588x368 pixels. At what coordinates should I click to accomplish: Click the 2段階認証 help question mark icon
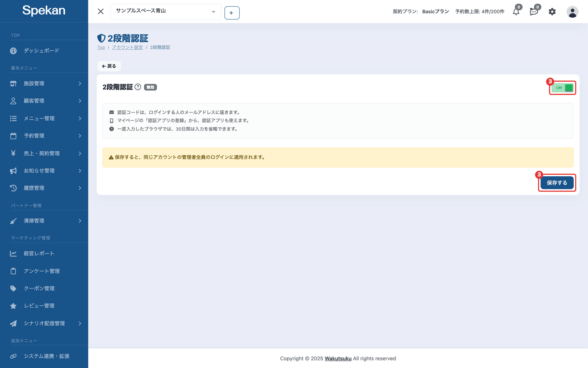pyautogui.click(x=138, y=87)
